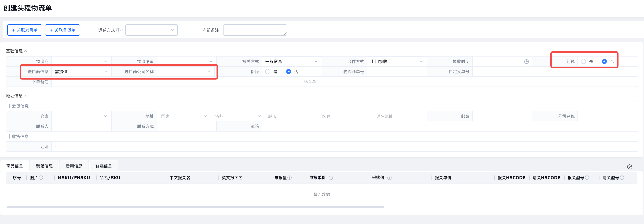
Task: Click the info icon beside 申报单价 header
Action: coord(331,178)
